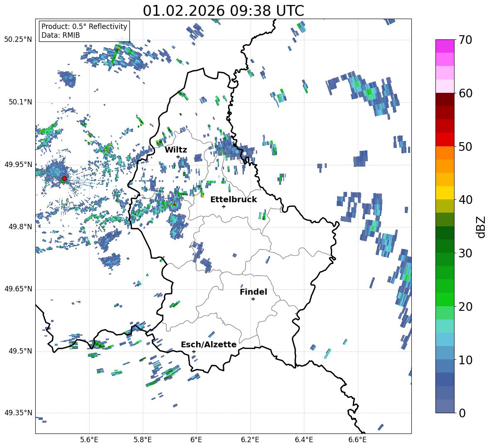Click the 49.5°N latitude tick label
The width and height of the screenshot is (491, 448).
[20, 351]
